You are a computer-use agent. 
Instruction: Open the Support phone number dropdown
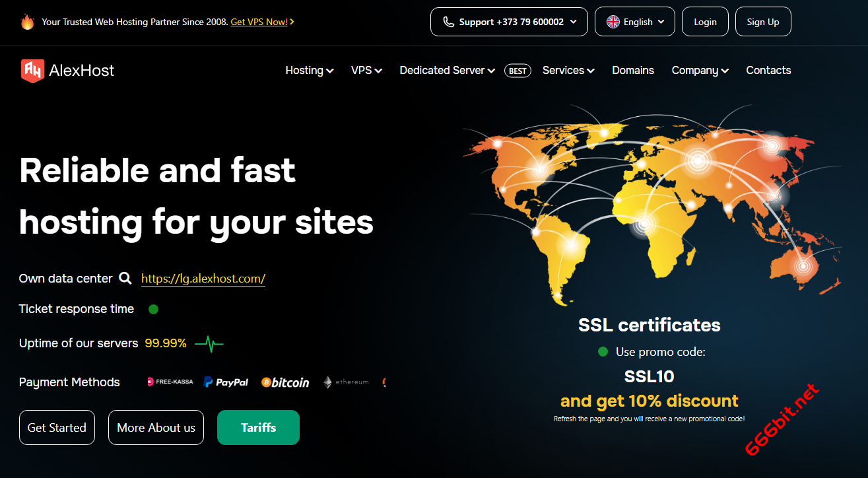point(508,22)
